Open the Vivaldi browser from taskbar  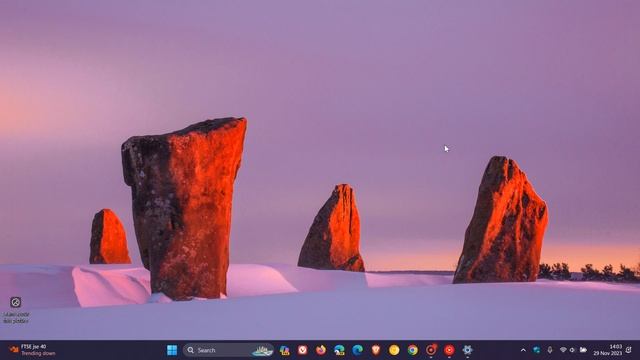point(302,350)
